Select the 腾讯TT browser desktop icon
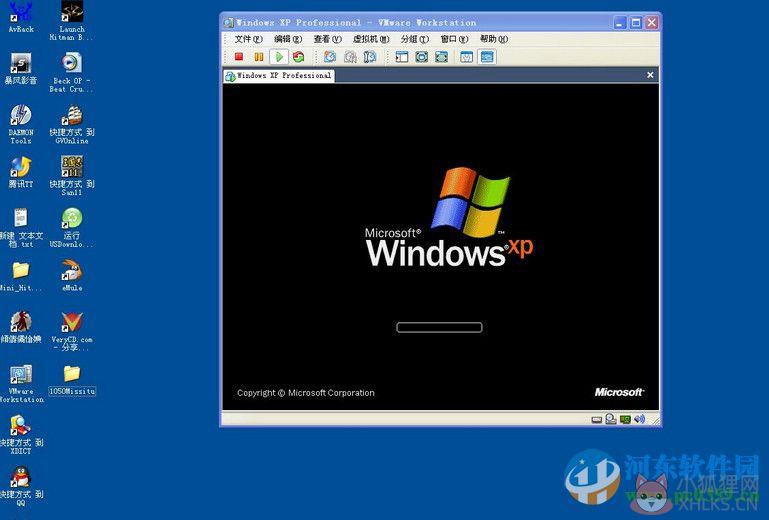The height and width of the screenshot is (520, 769). (21, 172)
